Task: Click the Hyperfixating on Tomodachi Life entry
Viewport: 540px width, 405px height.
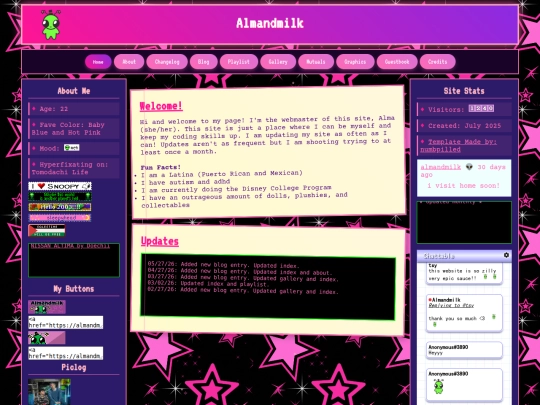Action: [x=74, y=168]
